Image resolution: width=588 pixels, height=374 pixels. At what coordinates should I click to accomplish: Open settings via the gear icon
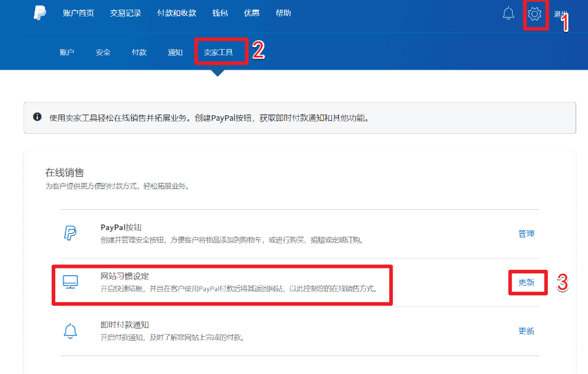point(534,14)
